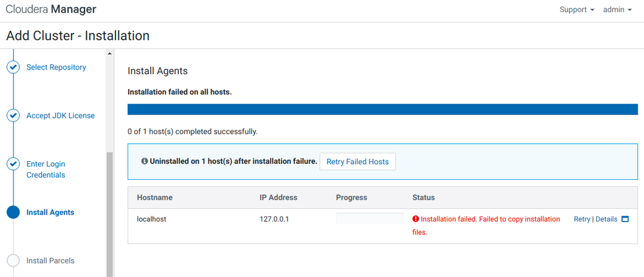Click the Select Repository checkmark step icon
Image resolution: width=644 pixels, height=277 pixels.
pyautogui.click(x=13, y=67)
